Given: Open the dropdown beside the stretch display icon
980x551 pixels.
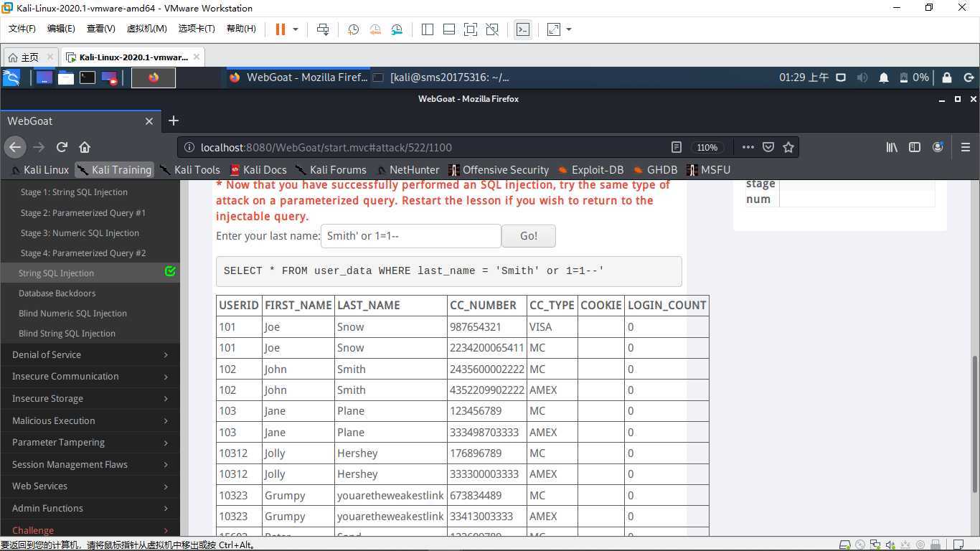Looking at the screenshot, I should [569, 29].
